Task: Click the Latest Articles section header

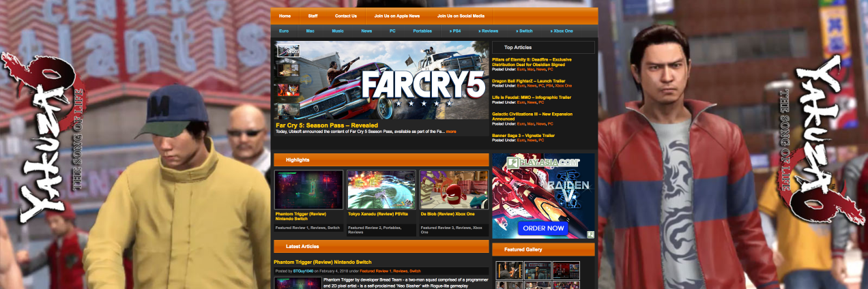Action: tap(381, 246)
